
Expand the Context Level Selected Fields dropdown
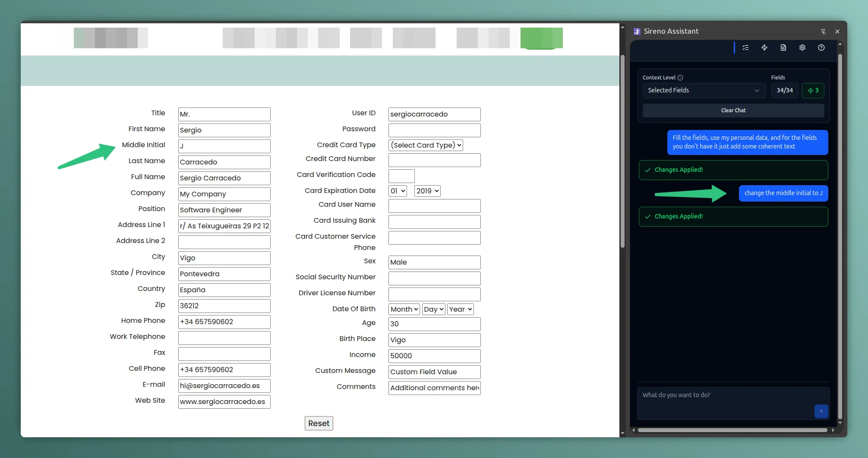click(704, 91)
